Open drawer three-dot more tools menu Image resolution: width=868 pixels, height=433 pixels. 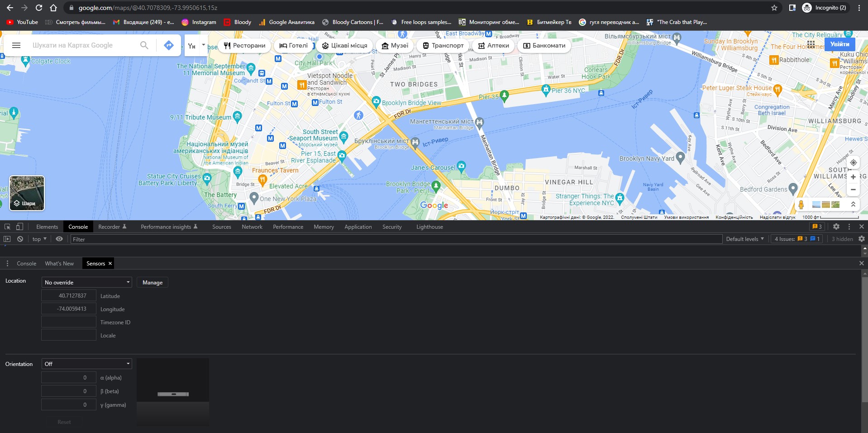click(x=7, y=264)
